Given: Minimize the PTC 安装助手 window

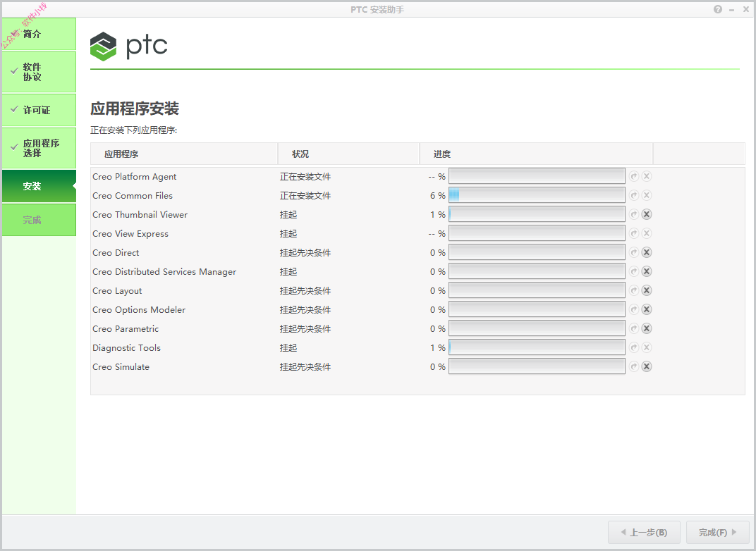Looking at the screenshot, I should pyautogui.click(x=732, y=10).
